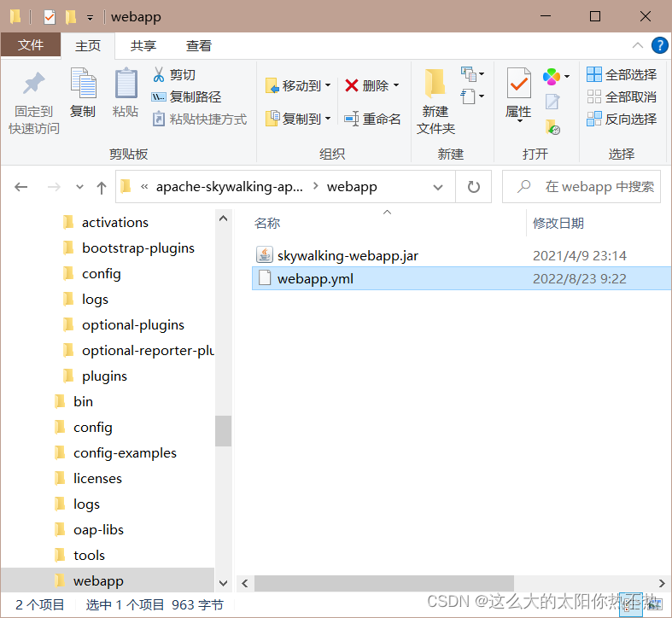Open the Quick Access Toolbar customize dropdown
Image resolution: width=672 pixels, height=618 pixels.
(x=90, y=18)
